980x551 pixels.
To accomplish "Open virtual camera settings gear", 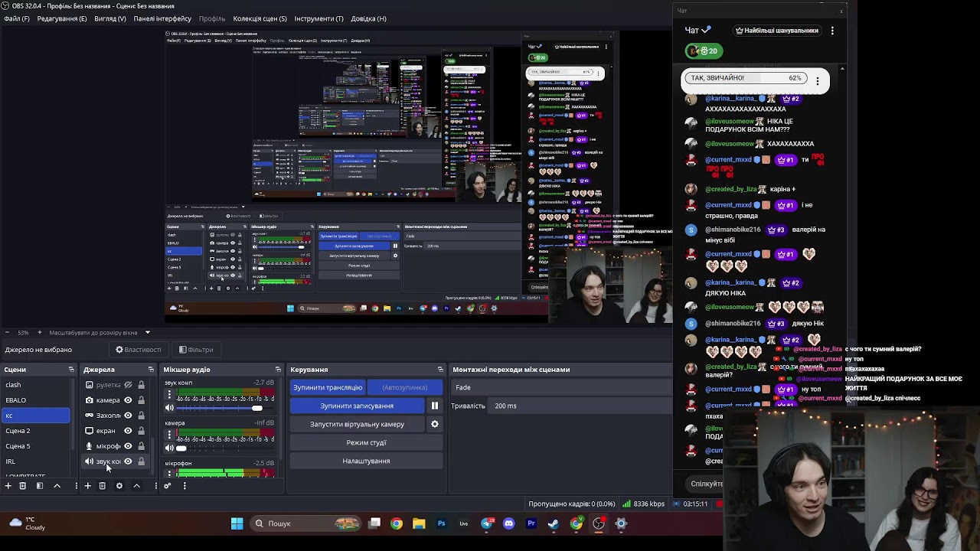I will click(435, 424).
